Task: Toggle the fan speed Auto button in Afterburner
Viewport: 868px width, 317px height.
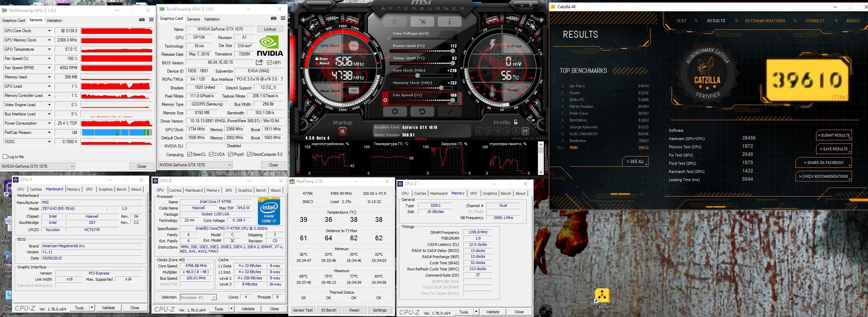Action: pos(455,103)
